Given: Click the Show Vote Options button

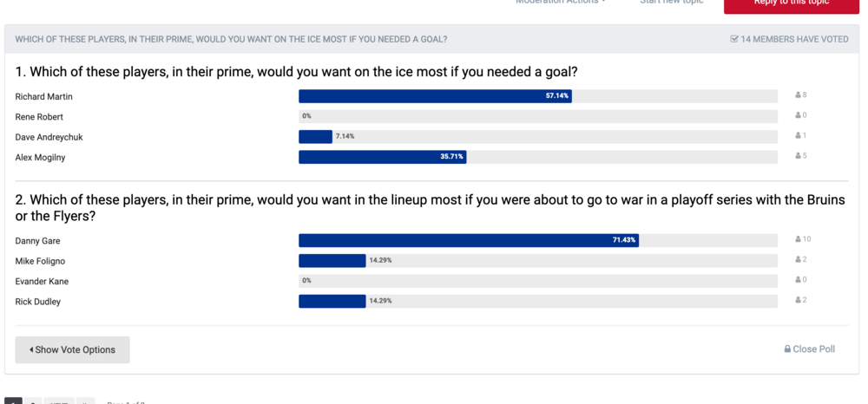Looking at the screenshot, I should pos(73,350).
